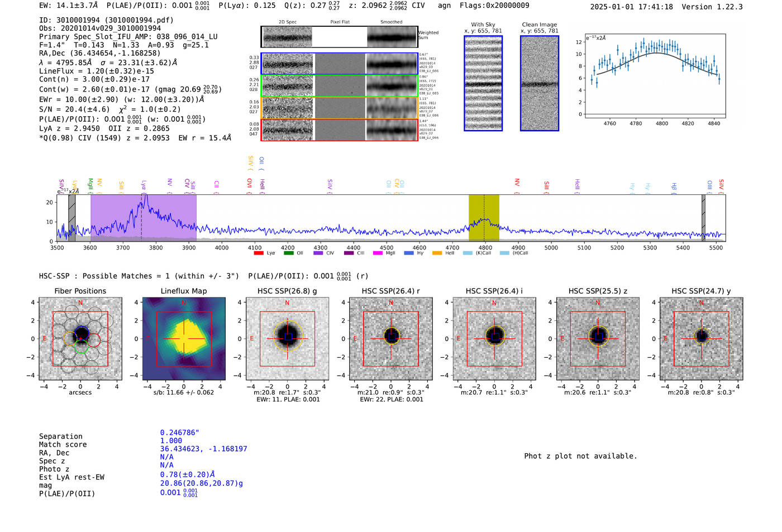Click the '2D Spec' column header

[288, 22]
